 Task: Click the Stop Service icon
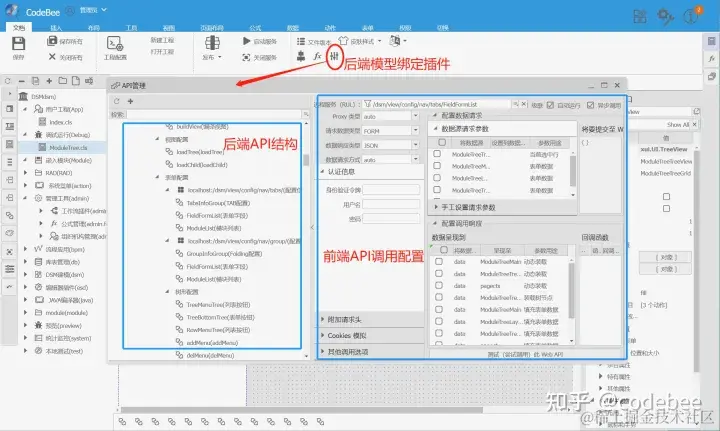pyautogui.click(x=246, y=57)
